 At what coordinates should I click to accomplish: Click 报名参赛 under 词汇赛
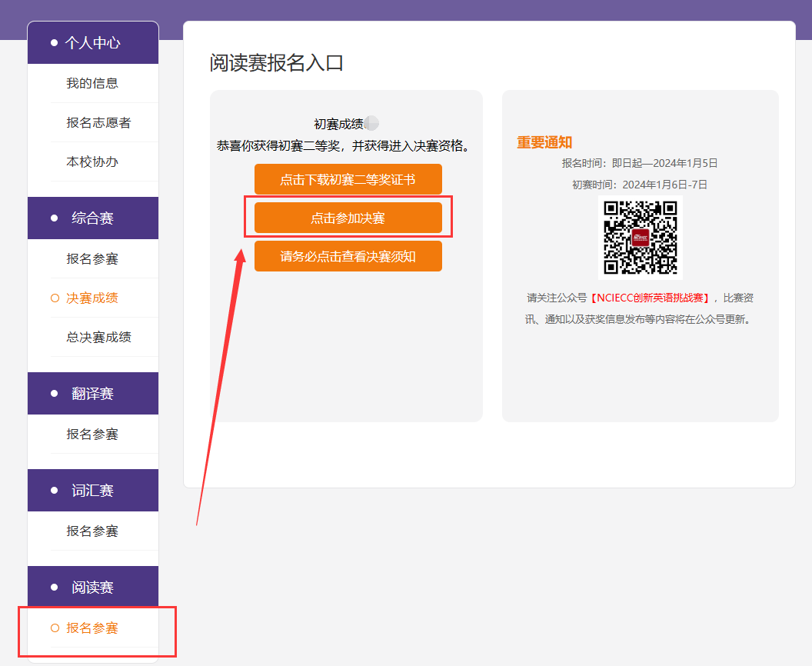[x=92, y=531]
